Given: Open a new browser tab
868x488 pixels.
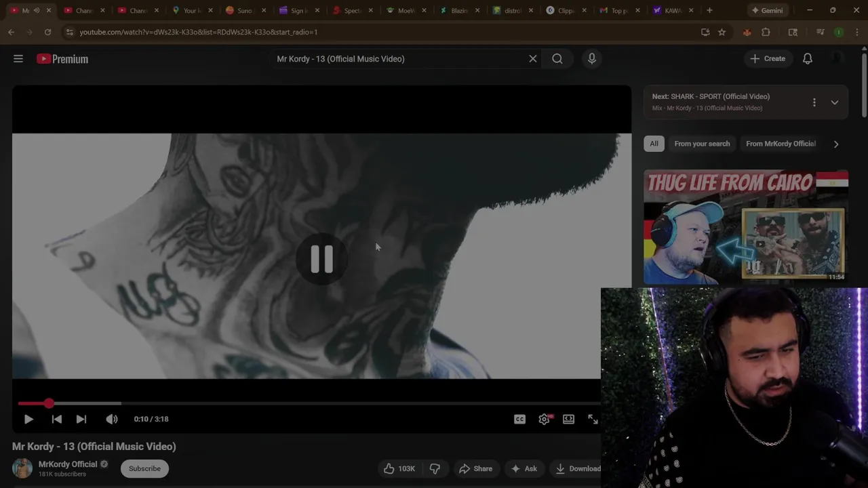Looking at the screenshot, I should click(x=709, y=10).
